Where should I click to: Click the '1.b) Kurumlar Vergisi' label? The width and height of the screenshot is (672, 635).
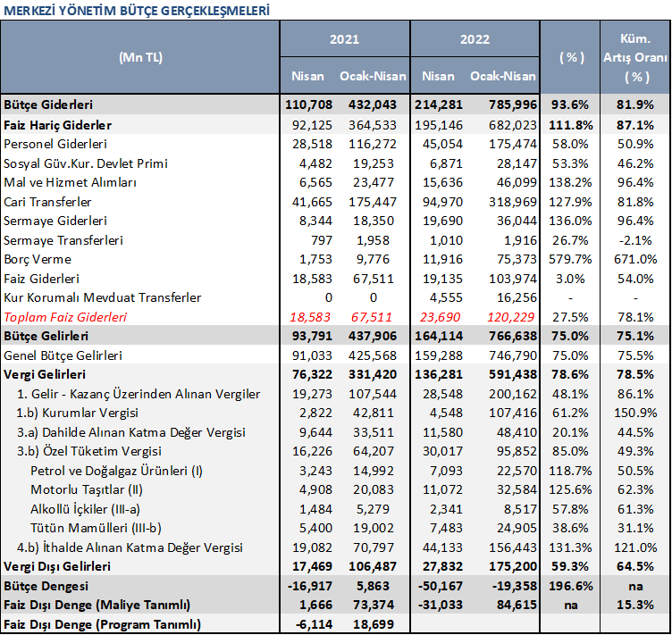[78, 413]
